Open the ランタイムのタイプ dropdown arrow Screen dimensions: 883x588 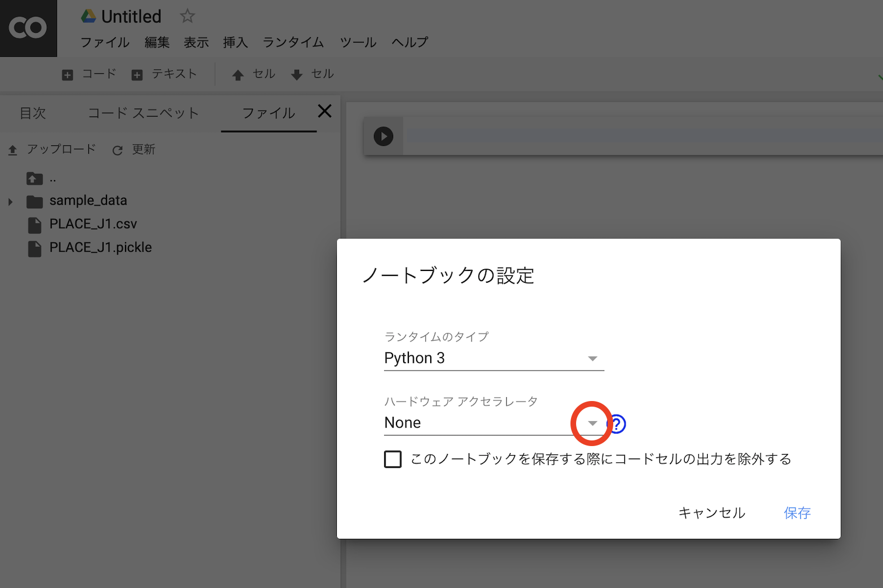coord(592,359)
